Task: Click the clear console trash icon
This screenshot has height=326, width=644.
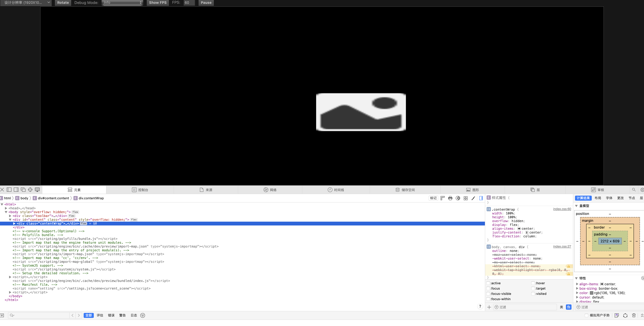Action: click(633, 315)
